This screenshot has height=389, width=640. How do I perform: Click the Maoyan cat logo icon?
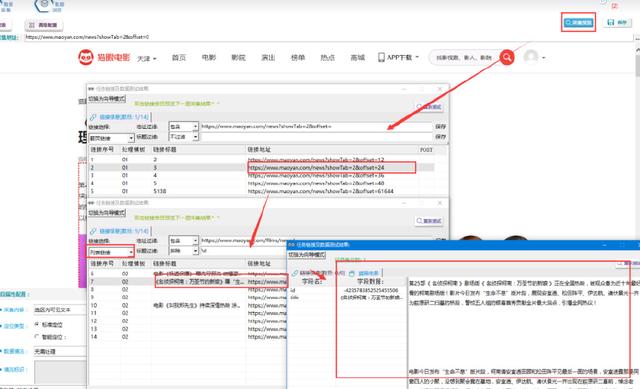86,57
